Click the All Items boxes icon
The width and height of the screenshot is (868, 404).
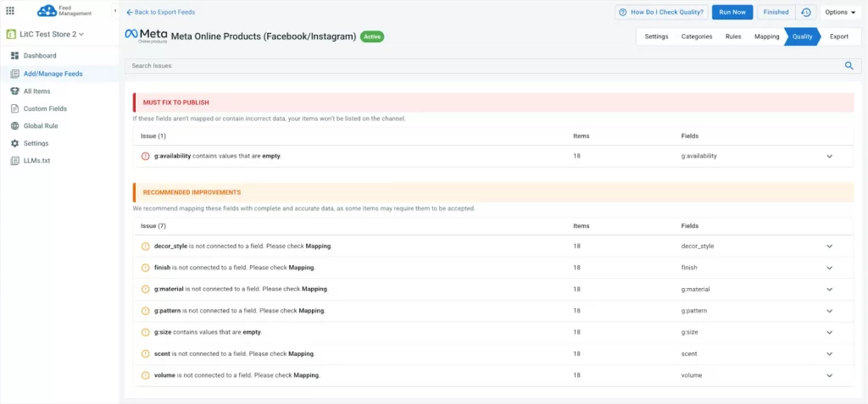click(x=15, y=91)
